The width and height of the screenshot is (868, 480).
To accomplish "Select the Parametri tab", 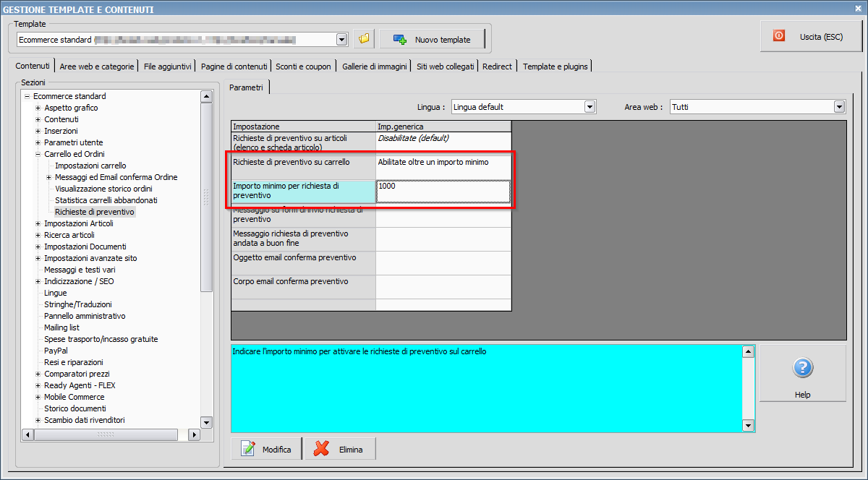I will (x=246, y=87).
